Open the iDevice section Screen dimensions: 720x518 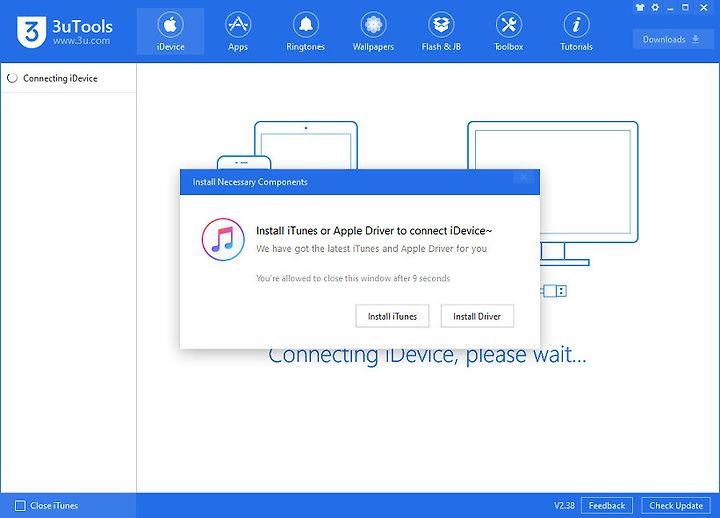click(170, 31)
